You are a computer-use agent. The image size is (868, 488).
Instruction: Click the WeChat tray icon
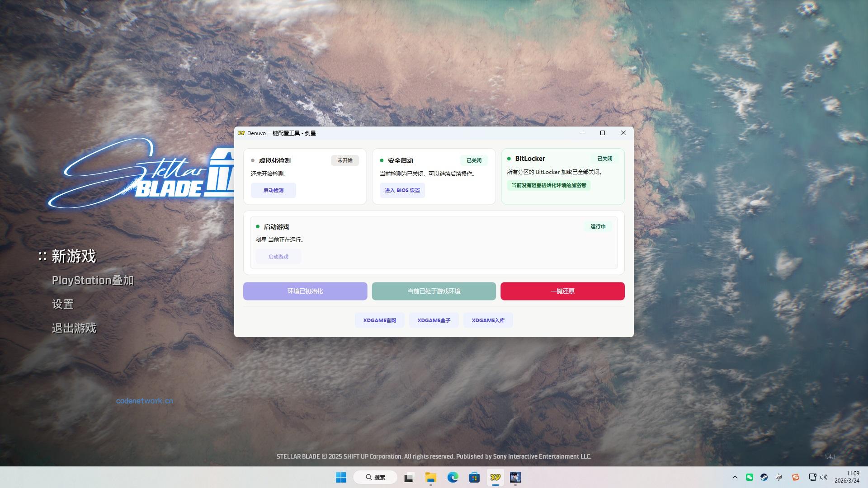pos(750,477)
